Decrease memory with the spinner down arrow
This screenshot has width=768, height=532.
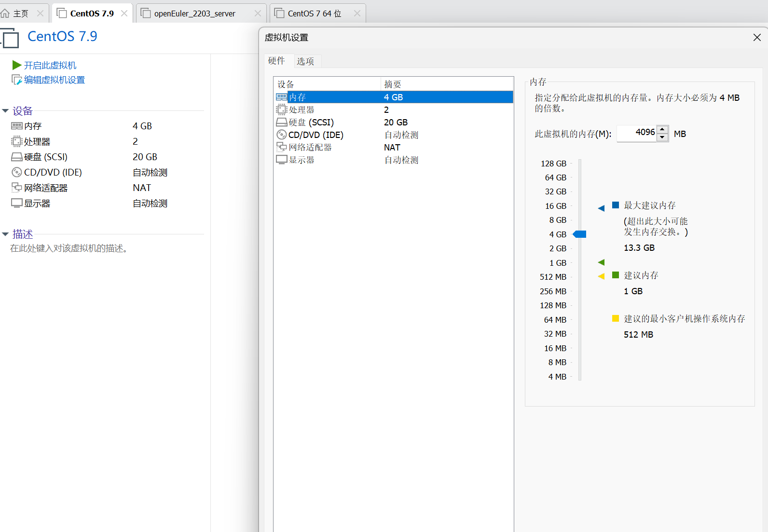(x=663, y=137)
